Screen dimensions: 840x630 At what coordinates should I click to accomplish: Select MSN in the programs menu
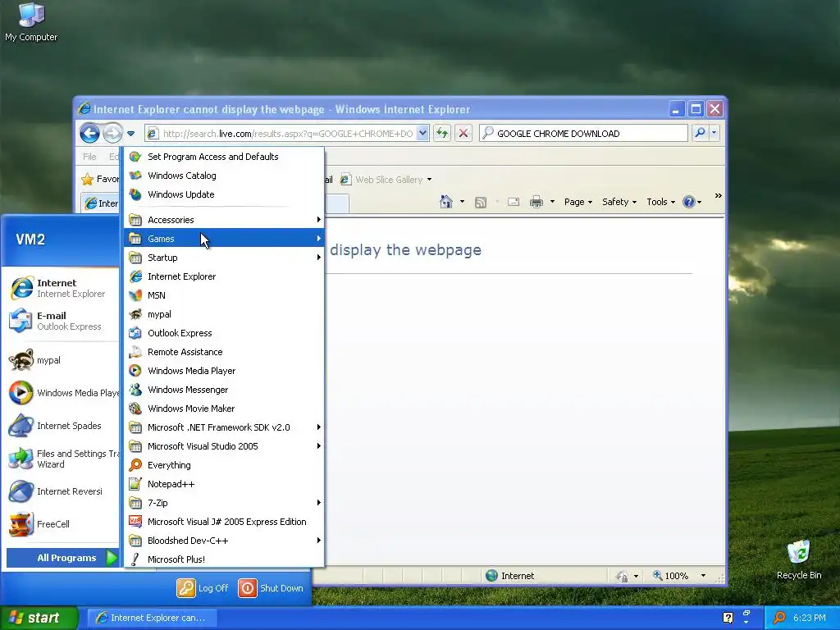click(224, 295)
